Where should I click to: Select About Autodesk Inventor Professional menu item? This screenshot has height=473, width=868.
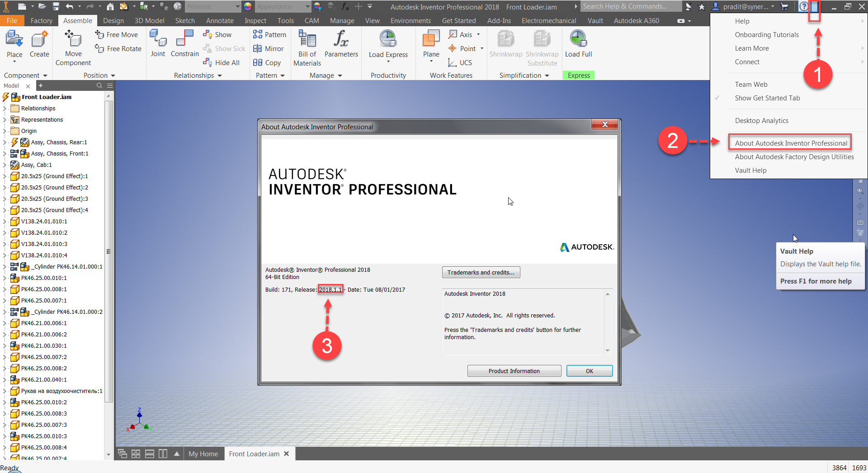[x=791, y=143]
